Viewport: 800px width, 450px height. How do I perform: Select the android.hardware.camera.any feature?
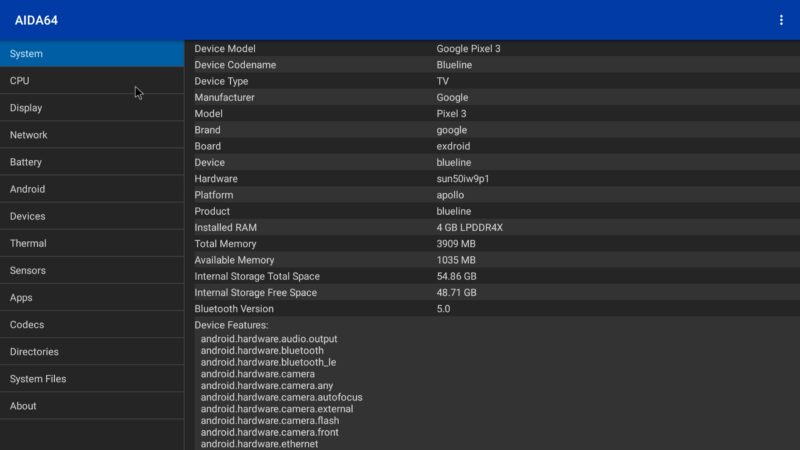[266, 386]
